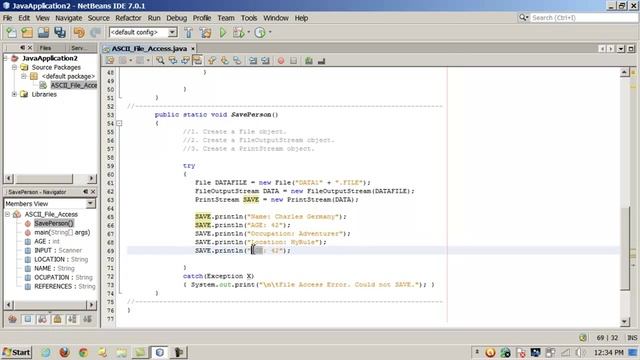The width and height of the screenshot is (640, 360).
Task: Click the Find Next Occurrence editor icon
Action: (185, 60)
